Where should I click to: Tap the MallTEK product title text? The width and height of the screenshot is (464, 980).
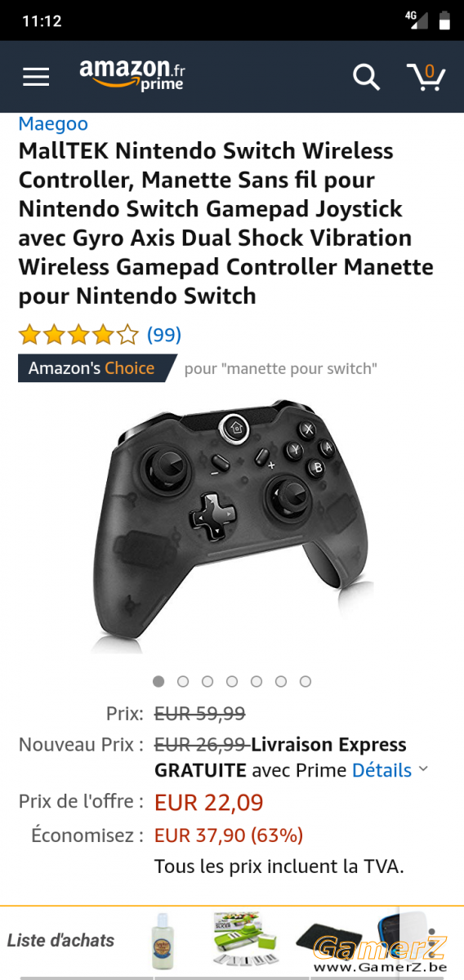(x=226, y=224)
